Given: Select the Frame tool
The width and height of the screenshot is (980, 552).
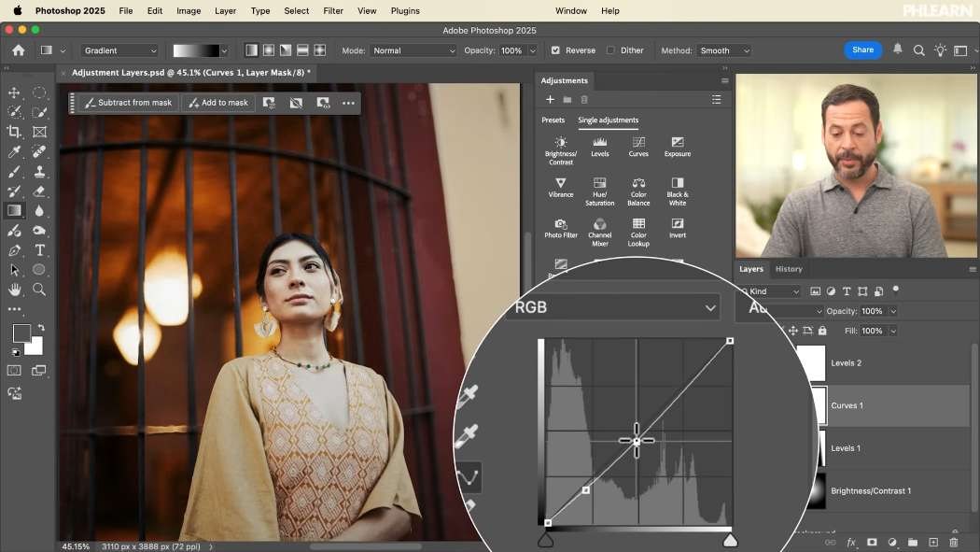Looking at the screenshot, I should (x=39, y=132).
